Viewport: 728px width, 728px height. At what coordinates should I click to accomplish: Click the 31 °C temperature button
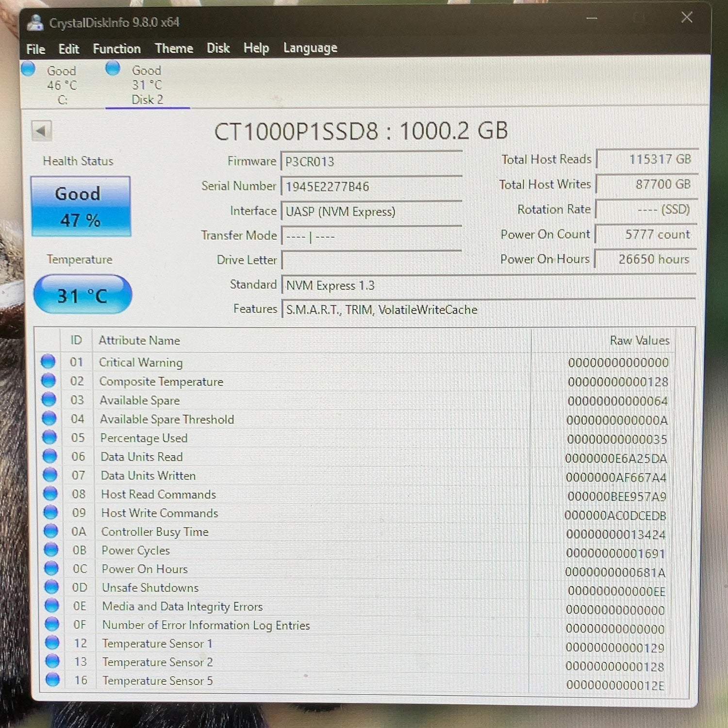[82, 295]
